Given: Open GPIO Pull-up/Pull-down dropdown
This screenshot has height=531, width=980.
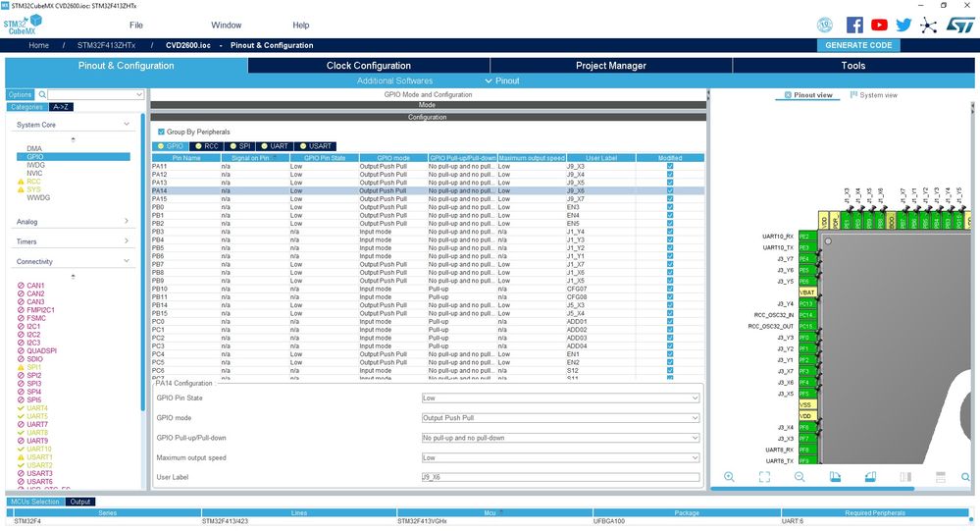Looking at the screenshot, I should pyautogui.click(x=560, y=438).
